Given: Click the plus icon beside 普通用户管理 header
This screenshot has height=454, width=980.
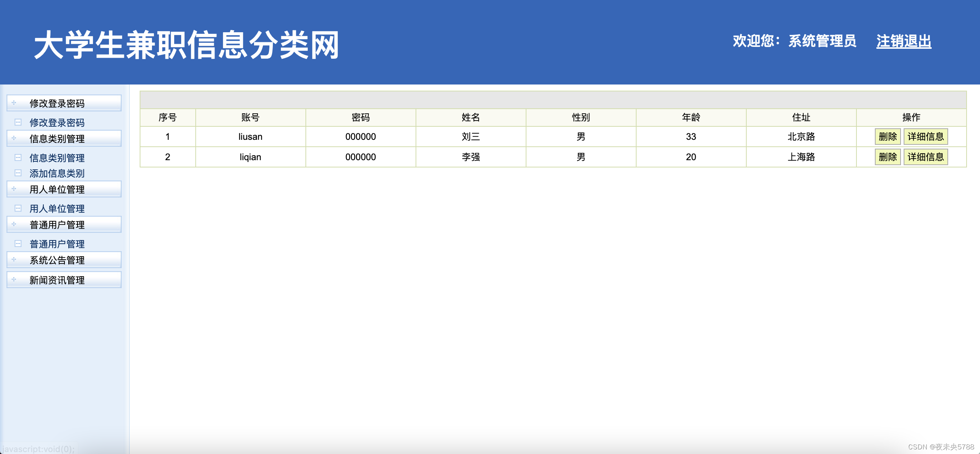Looking at the screenshot, I should pos(14,224).
